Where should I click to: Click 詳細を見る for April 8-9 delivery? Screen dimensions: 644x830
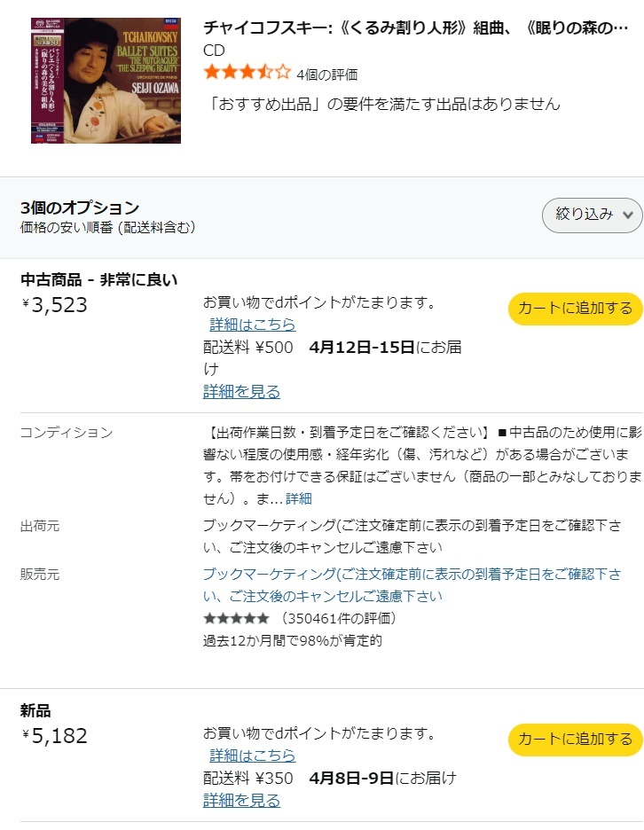pos(241,801)
